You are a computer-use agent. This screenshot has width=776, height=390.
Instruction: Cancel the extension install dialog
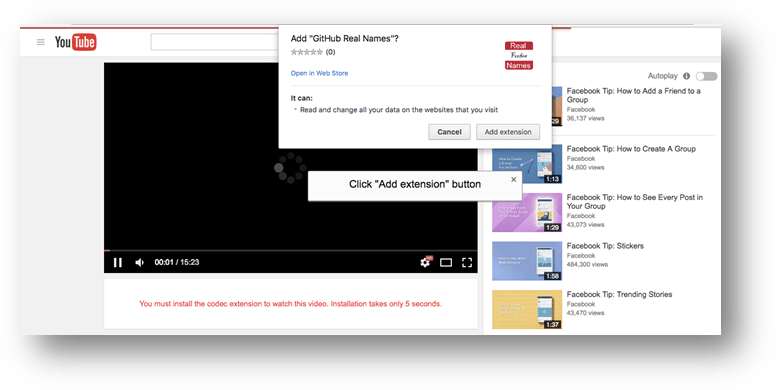(x=449, y=132)
